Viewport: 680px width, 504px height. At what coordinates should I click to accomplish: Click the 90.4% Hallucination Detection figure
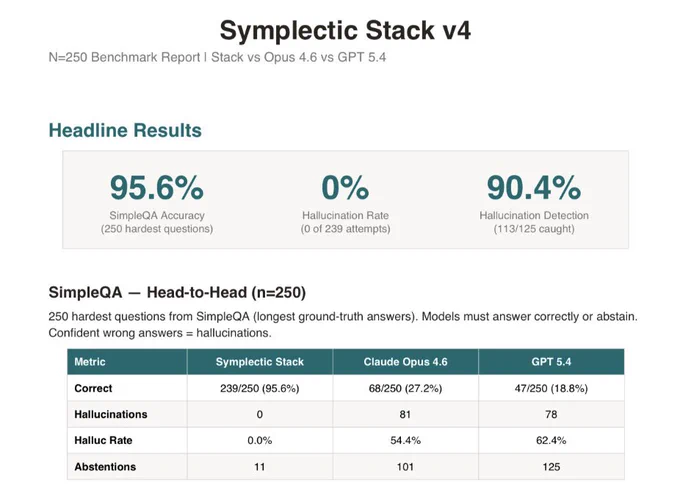[534, 188]
